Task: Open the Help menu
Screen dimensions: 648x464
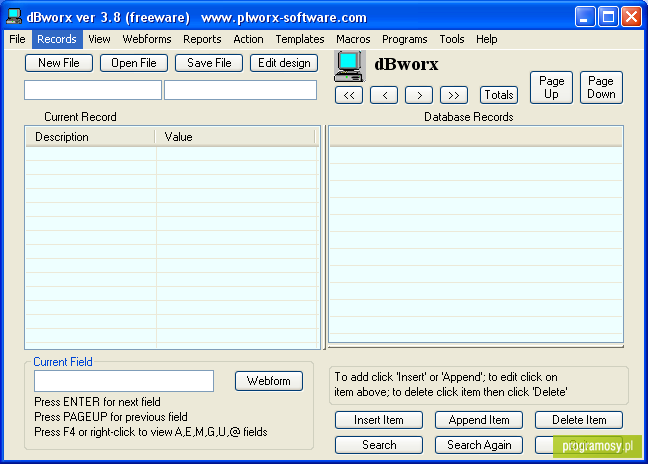Action: (486, 39)
